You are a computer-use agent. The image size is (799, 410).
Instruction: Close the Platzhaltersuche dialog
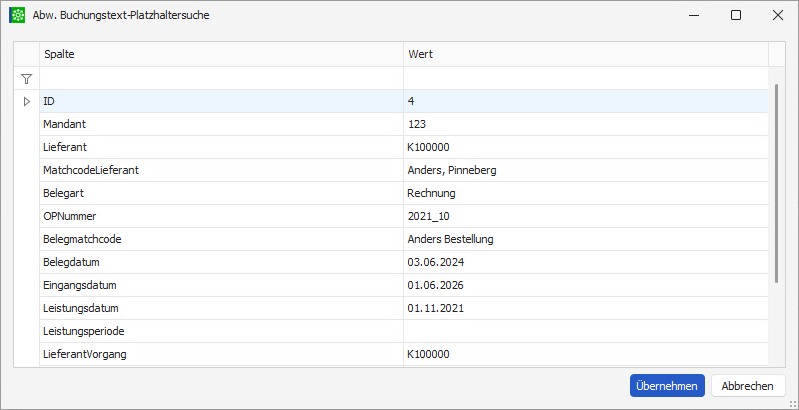tap(778, 15)
